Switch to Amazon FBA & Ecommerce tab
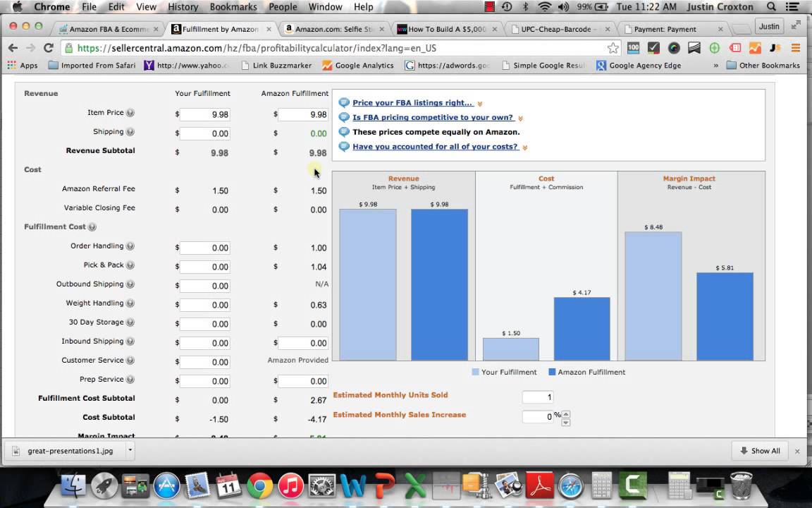 coord(109,29)
